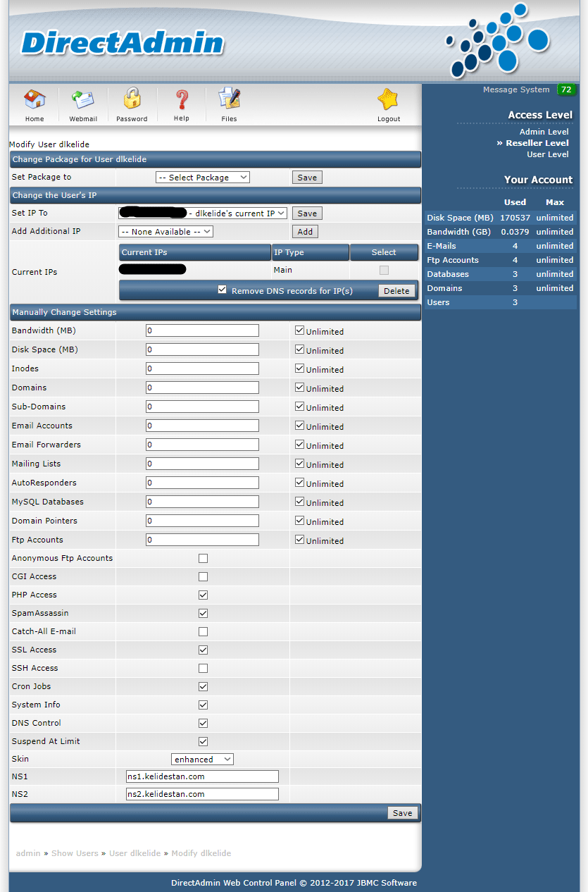This screenshot has height=892, width=588.
Task: Open Show Users breadcrumb link
Action: coord(75,853)
